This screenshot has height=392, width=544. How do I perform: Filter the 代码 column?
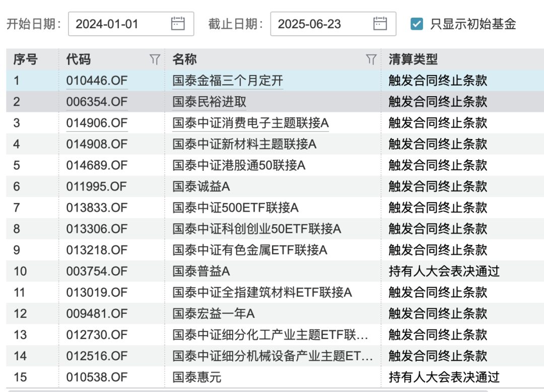155,59
